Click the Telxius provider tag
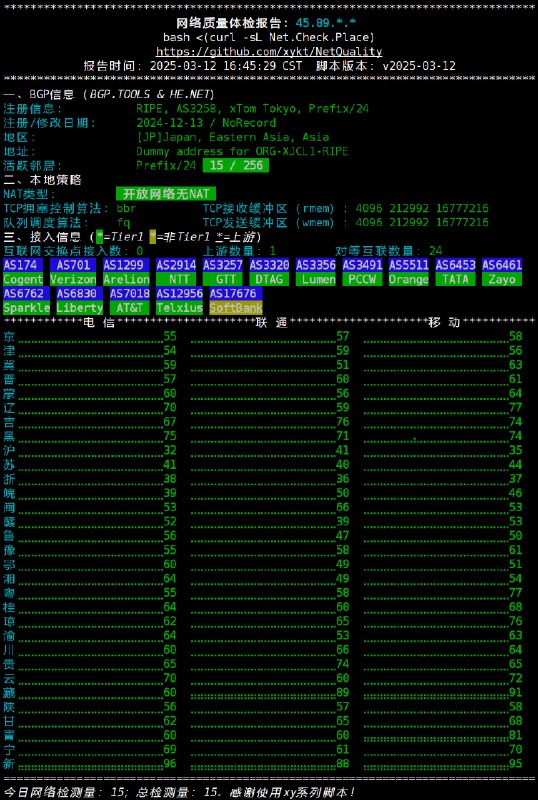 point(180,308)
